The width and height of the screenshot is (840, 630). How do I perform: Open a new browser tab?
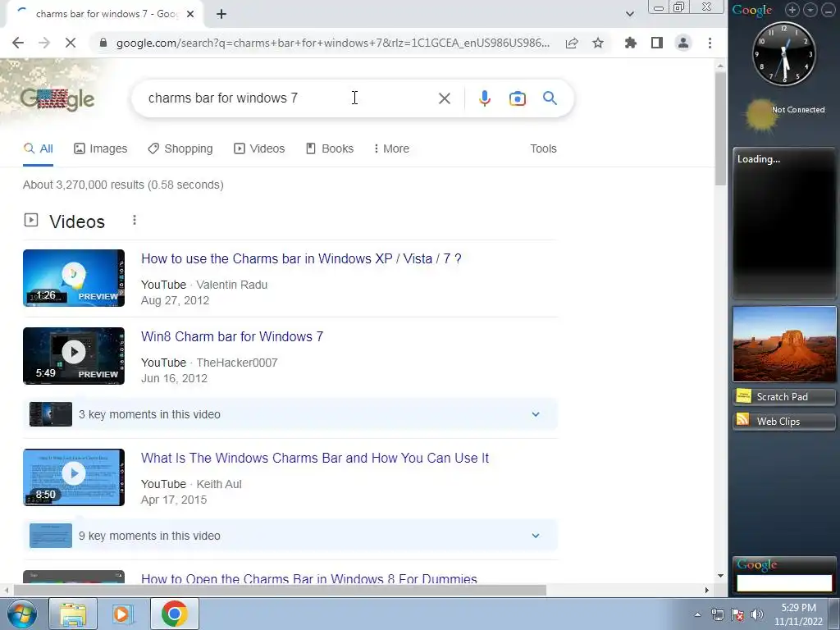[x=221, y=14]
